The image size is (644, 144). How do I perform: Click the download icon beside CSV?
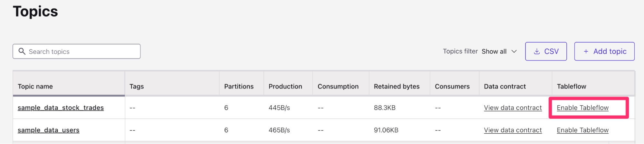(x=537, y=51)
